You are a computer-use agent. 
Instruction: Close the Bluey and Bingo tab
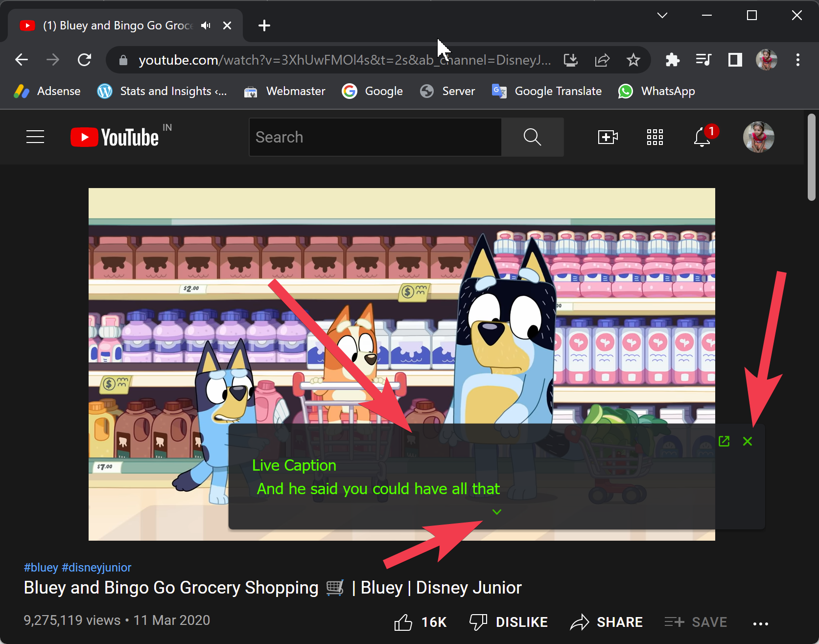click(x=227, y=25)
